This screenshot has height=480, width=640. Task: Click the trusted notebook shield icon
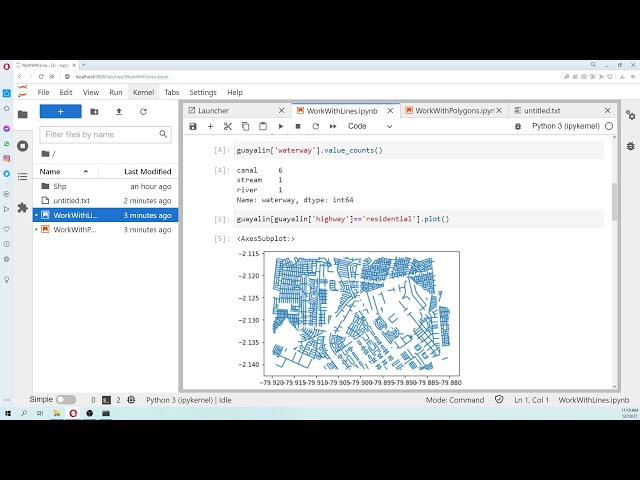click(499, 400)
